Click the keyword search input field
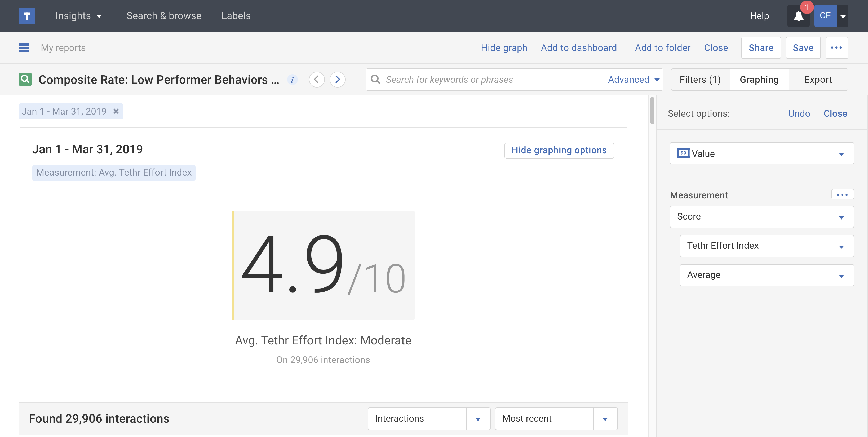 click(492, 80)
